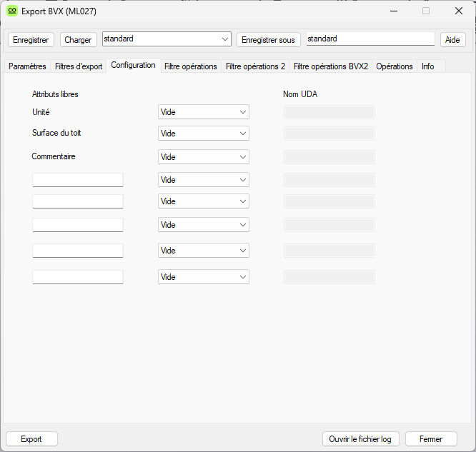Click Ouvrir le fichier log button
Viewport: 476px width, 452px height.
point(361,439)
